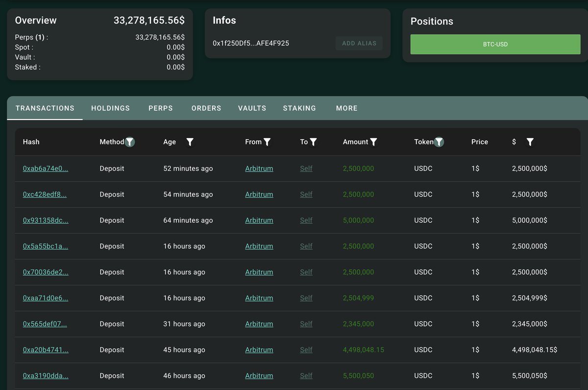The width and height of the screenshot is (588, 390).
Task: Click the Infos panel heading
Action: [224, 21]
